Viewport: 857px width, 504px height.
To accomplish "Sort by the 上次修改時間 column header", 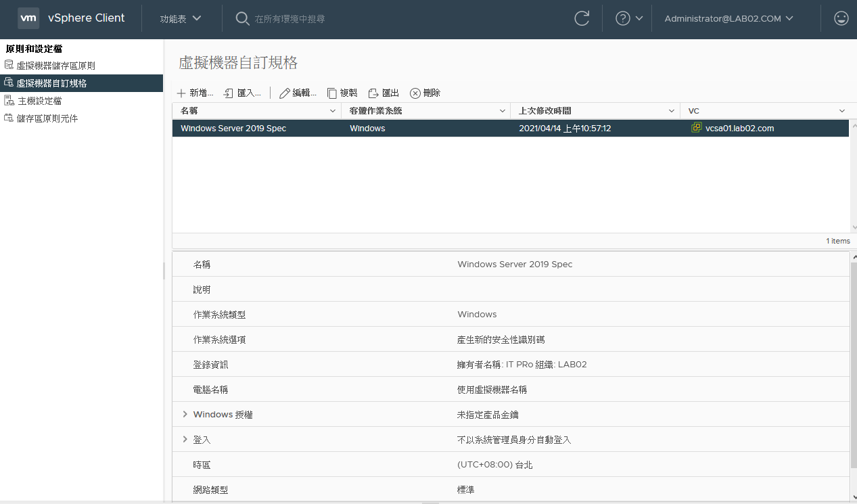I will (545, 111).
